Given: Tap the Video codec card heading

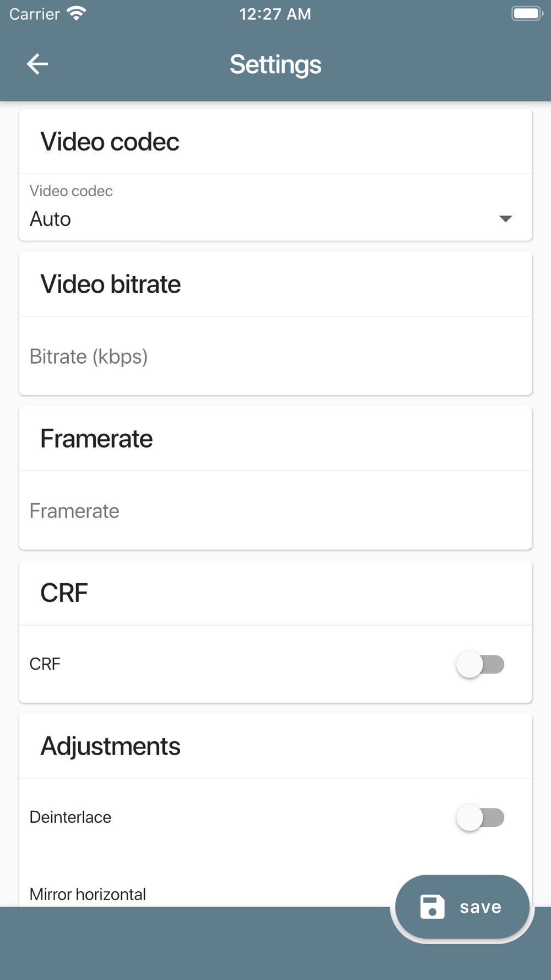Looking at the screenshot, I should click(x=110, y=142).
